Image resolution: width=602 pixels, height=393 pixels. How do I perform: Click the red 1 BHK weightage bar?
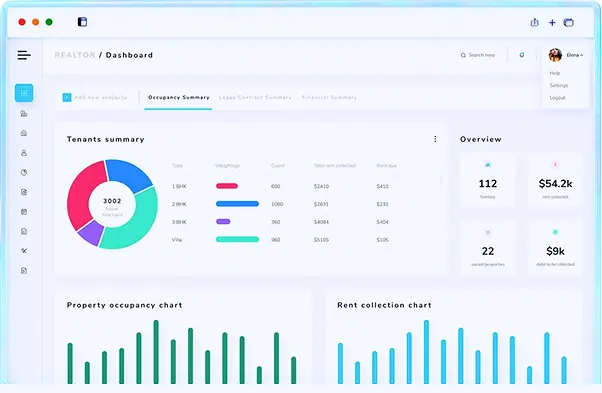tap(227, 186)
